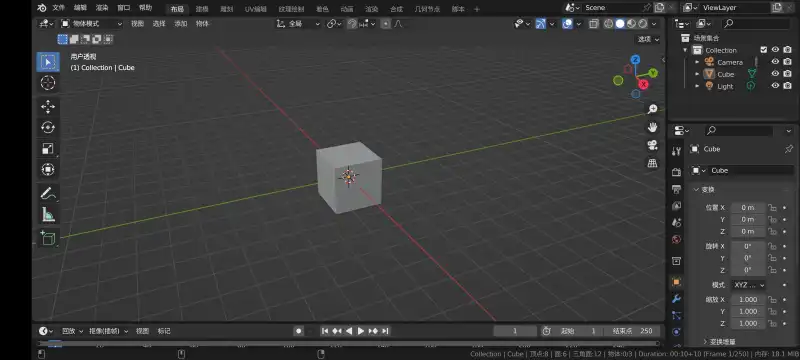The width and height of the screenshot is (800, 360).
Task: Expand the Camera tree item
Action: pyautogui.click(x=697, y=62)
